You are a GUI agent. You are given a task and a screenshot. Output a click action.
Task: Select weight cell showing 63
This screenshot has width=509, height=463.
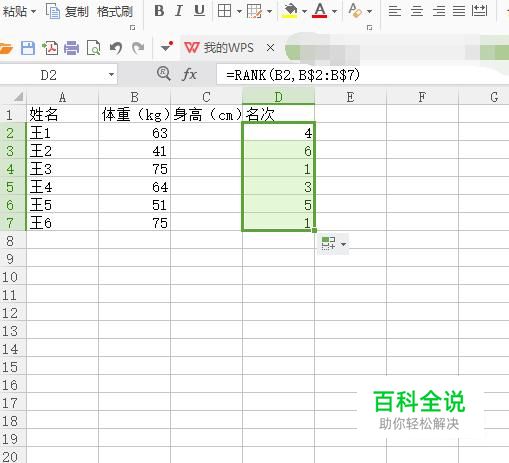coord(134,133)
